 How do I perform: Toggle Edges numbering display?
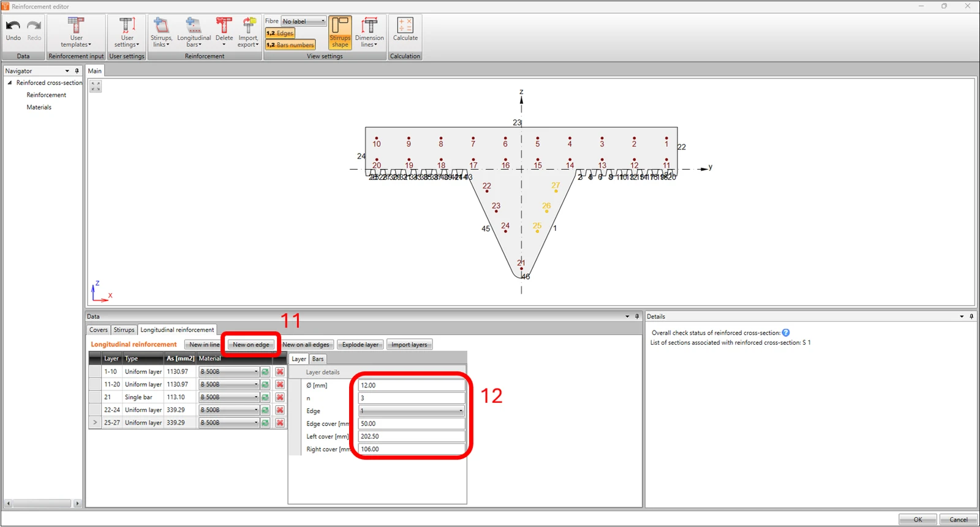[280, 33]
